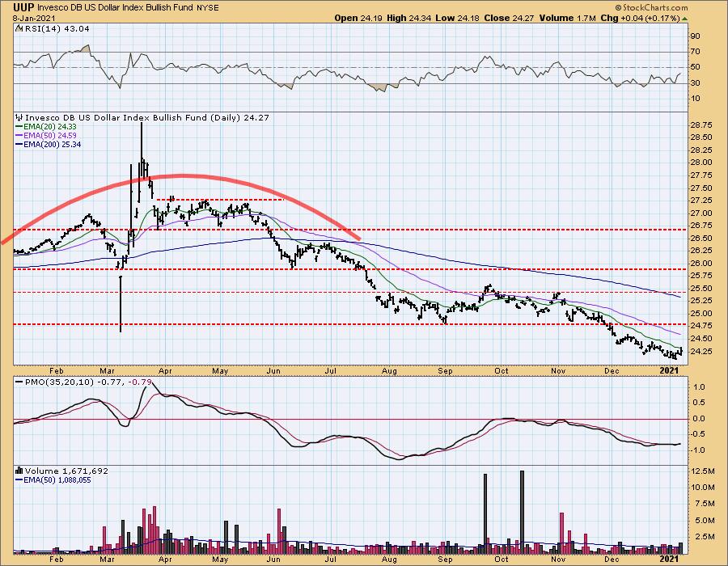Click the Low 24.18 value
Screen dimensions: 728x566
tap(459, 18)
